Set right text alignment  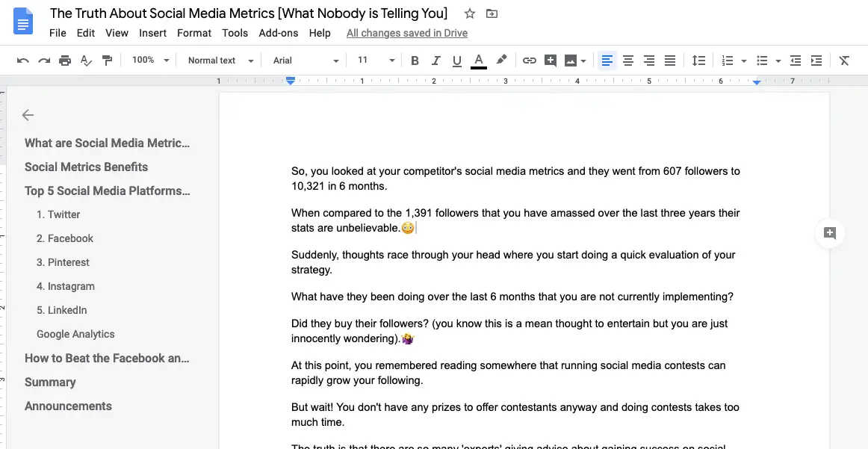tap(649, 61)
